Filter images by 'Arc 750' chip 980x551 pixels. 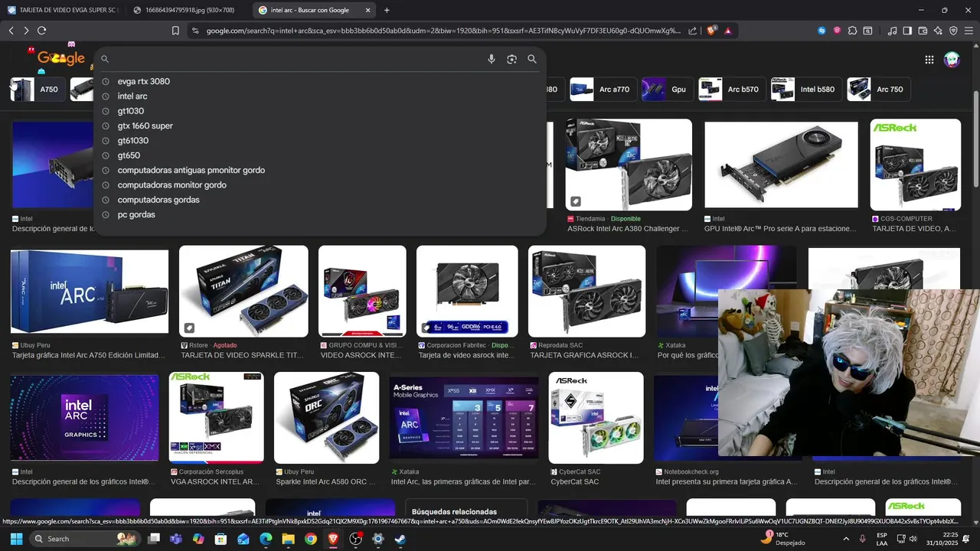(x=878, y=90)
